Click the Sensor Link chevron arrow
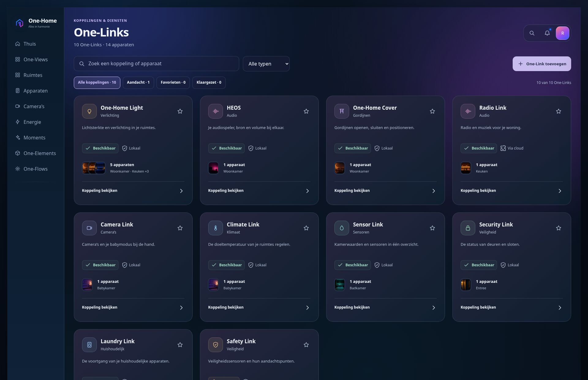Image resolution: width=588 pixels, height=380 pixels. pos(434,308)
